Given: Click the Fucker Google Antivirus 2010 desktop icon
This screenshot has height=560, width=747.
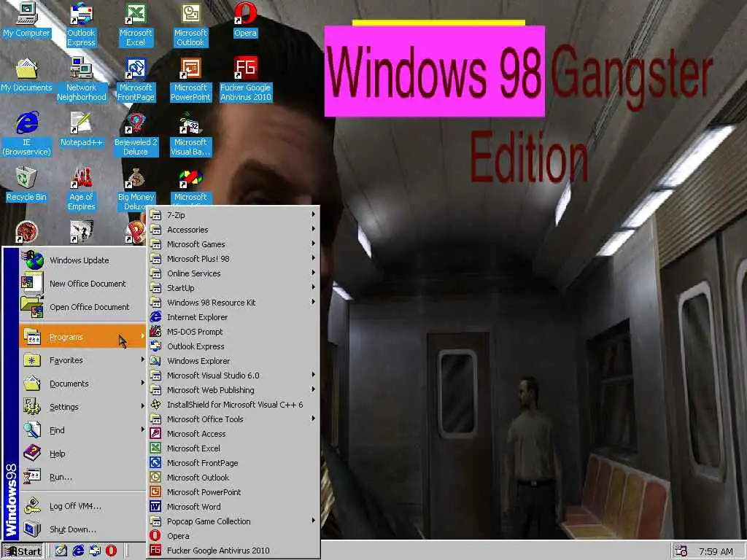Looking at the screenshot, I should (x=245, y=79).
